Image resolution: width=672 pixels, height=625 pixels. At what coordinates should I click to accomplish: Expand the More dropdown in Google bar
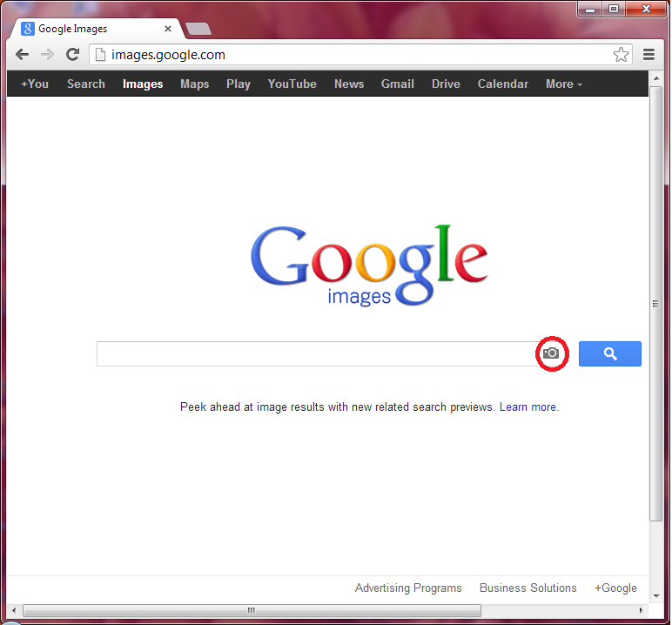point(563,84)
